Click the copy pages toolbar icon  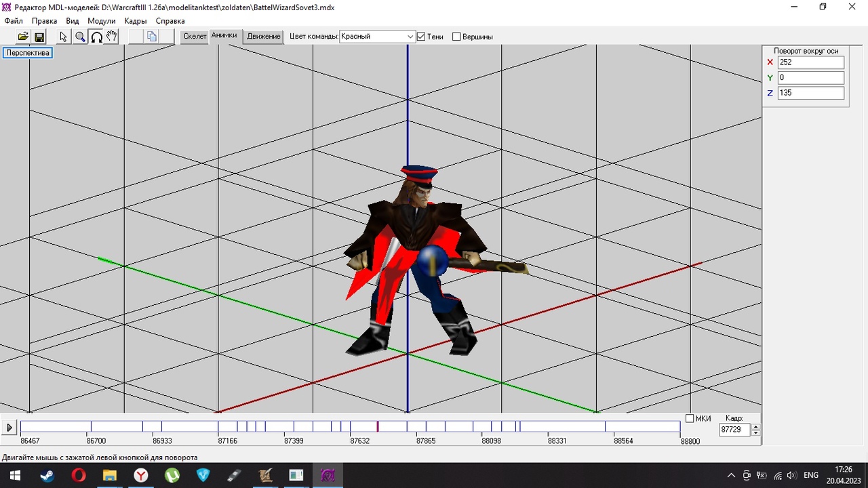click(x=152, y=37)
